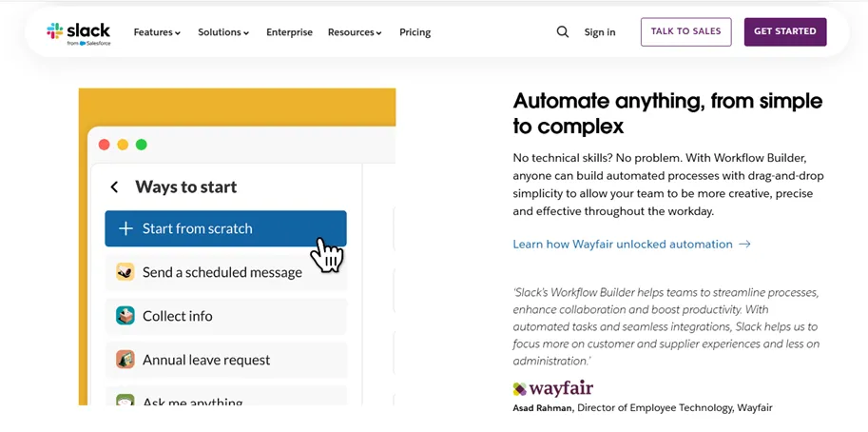Click the scheduled message icon
This screenshot has width=868, height=432.
click(x=125, y=272)
